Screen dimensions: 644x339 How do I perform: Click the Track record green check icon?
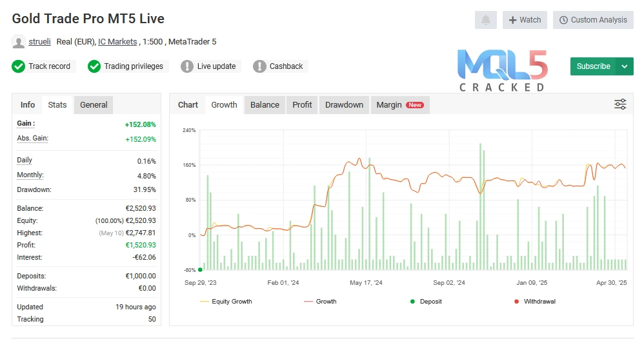click(19, 66)
